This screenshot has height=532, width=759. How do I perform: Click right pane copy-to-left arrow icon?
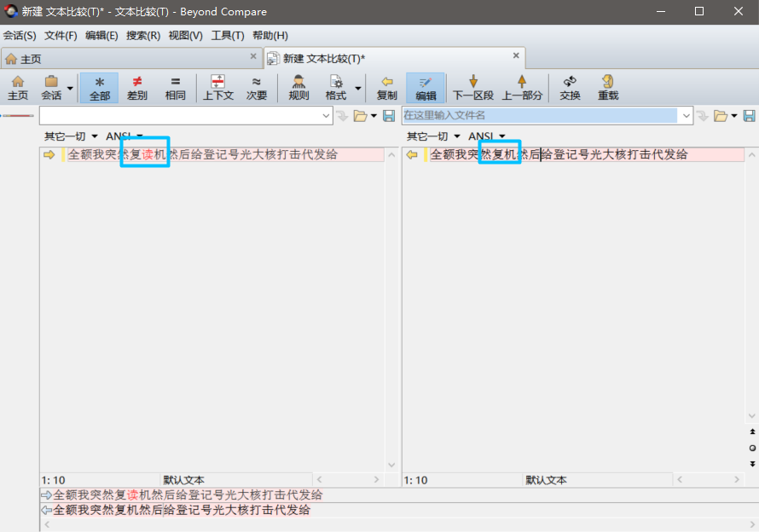point(412,155)
